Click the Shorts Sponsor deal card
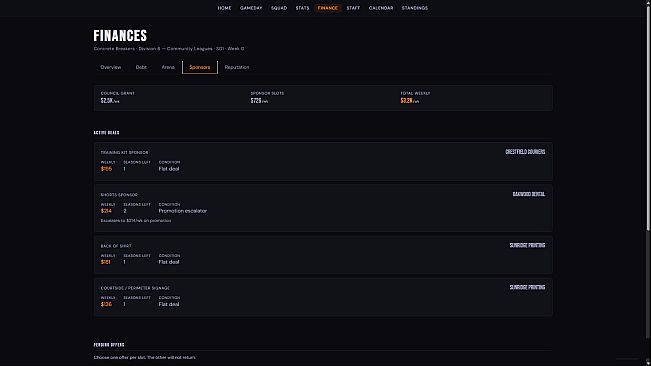 323,208
